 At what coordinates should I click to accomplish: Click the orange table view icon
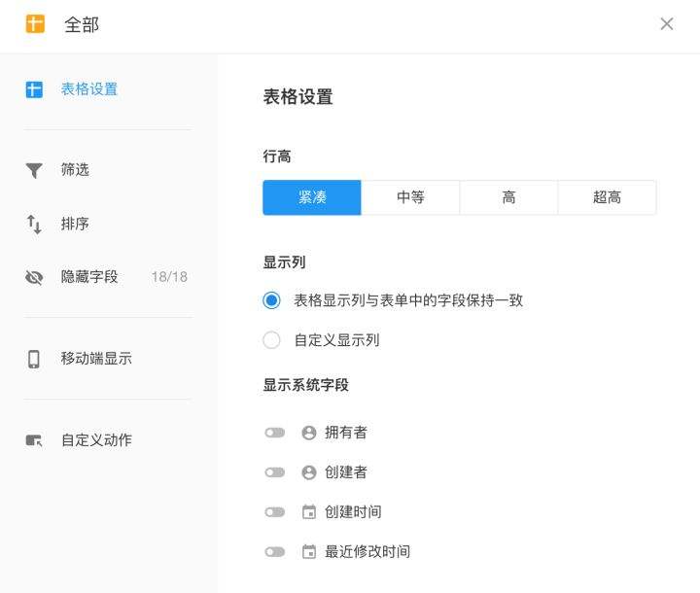point(35,23)
